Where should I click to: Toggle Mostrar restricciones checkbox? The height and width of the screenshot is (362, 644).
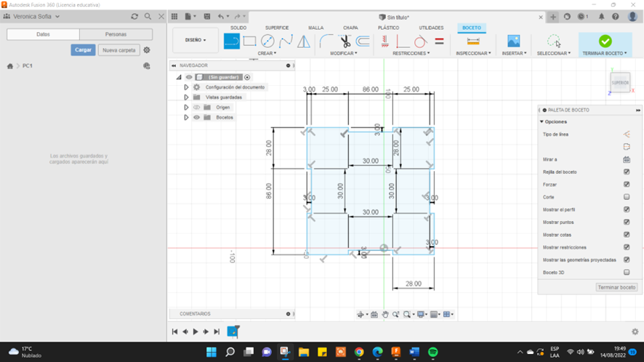click(x=627, y=247)
